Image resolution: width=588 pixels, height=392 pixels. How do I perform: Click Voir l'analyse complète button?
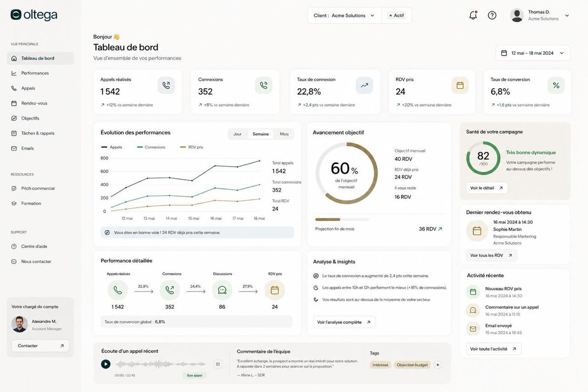(344, 322)
